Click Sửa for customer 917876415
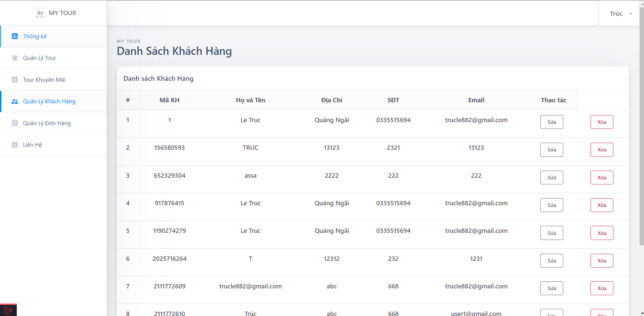Image resolution: width=644 pixels, height=316 pixels. (551, 205)
